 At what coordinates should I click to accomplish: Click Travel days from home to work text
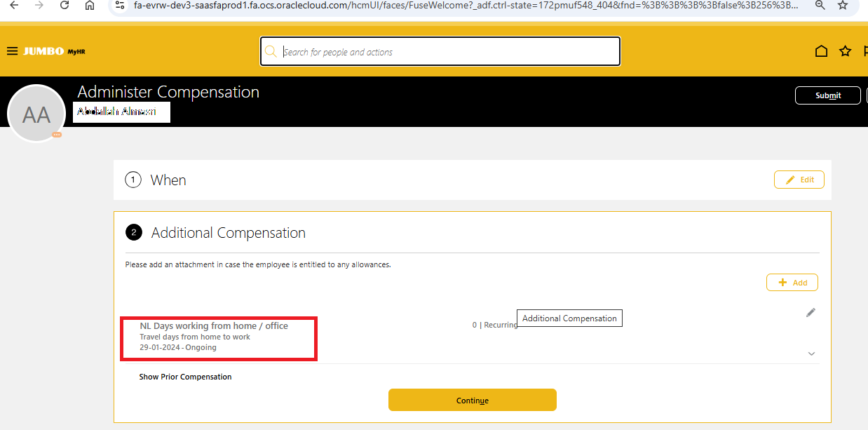point(195,337)
